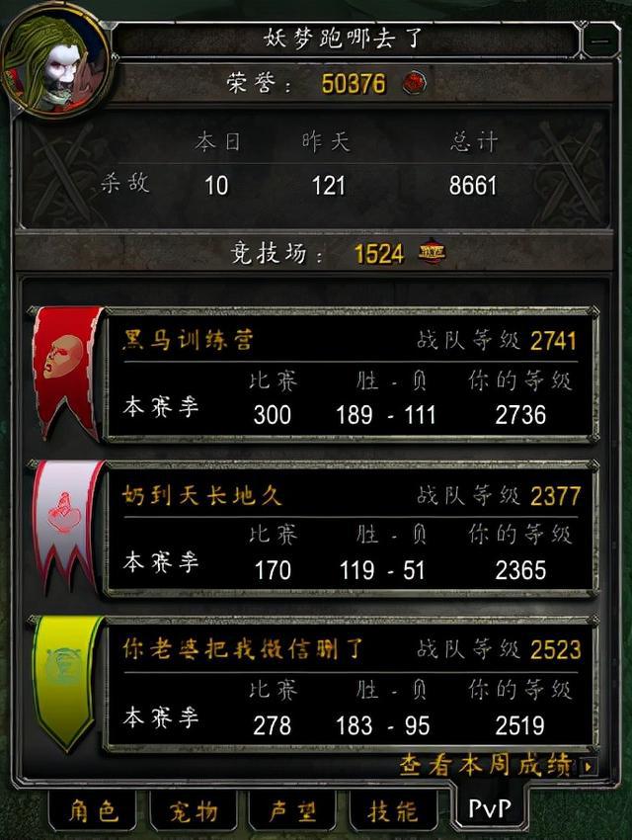Click the arena points icon beside 1524

pyautogui.click(x=432, y=252)
